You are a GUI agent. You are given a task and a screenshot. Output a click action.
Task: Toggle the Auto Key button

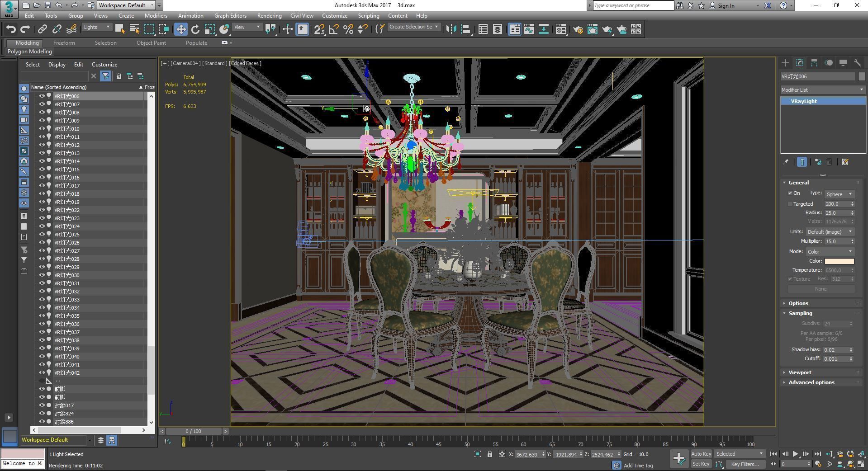(701, 454)
